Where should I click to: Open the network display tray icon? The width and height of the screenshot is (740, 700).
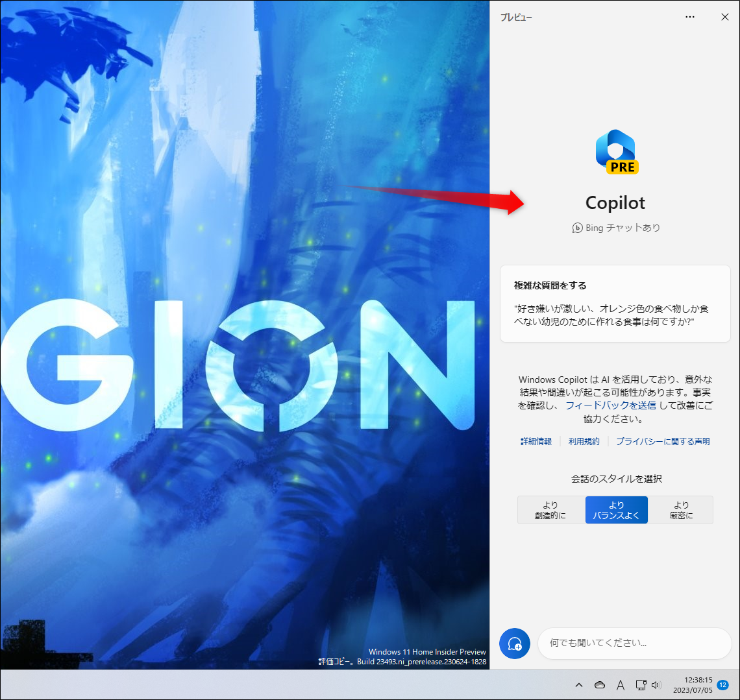click(641, 685)
